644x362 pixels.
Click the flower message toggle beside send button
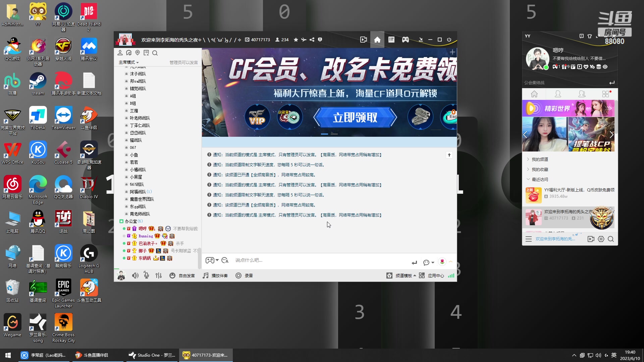point(427,262)
